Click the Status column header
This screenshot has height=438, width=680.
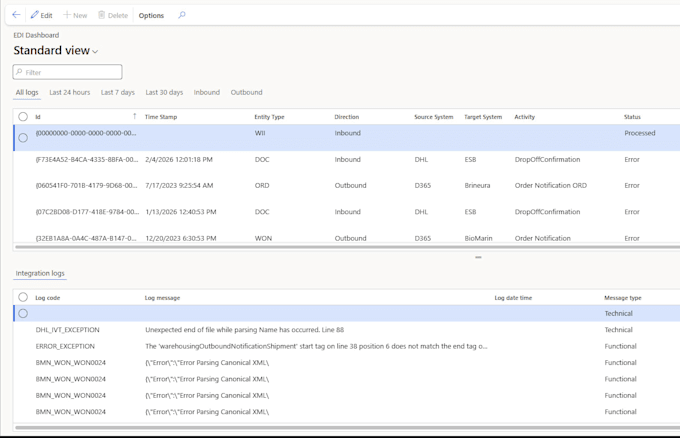(x=632, y=117)
